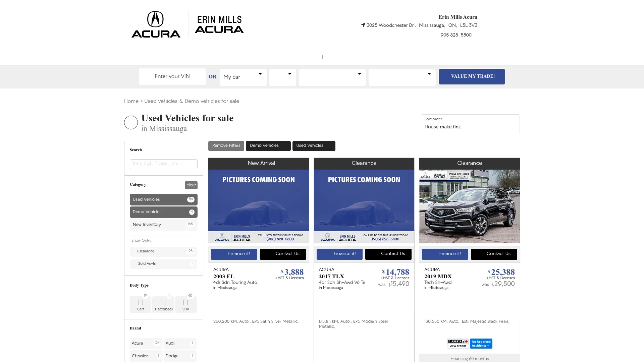Viewport: 644px width, 362px height.
Task: Click the Acura logo in the header
Action: point(156,24)
